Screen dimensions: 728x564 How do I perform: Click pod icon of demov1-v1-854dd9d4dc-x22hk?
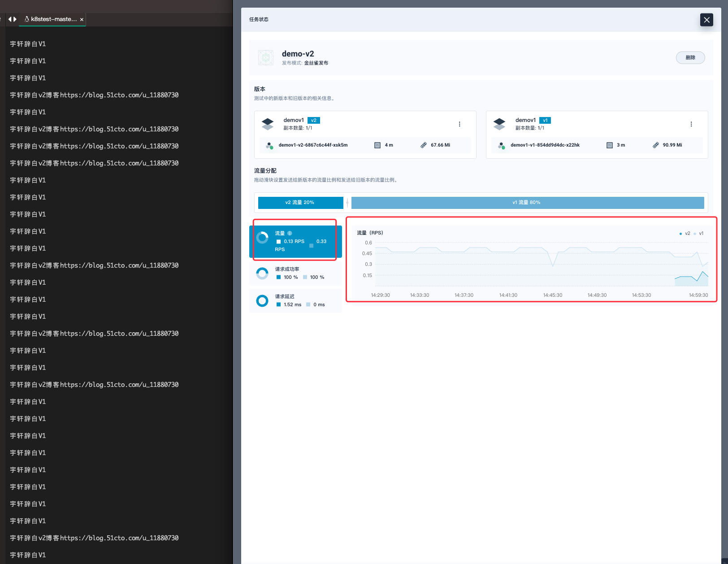click(502, 145)
